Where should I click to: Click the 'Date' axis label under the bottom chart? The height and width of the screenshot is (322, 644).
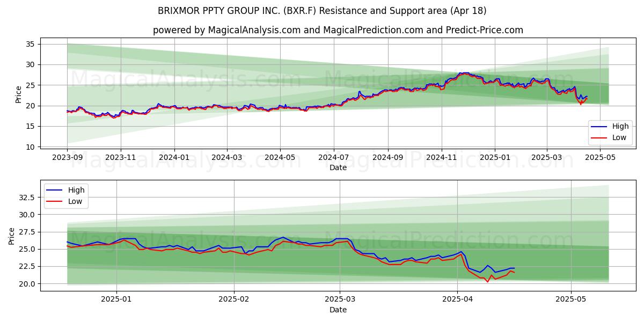[338, 310]
